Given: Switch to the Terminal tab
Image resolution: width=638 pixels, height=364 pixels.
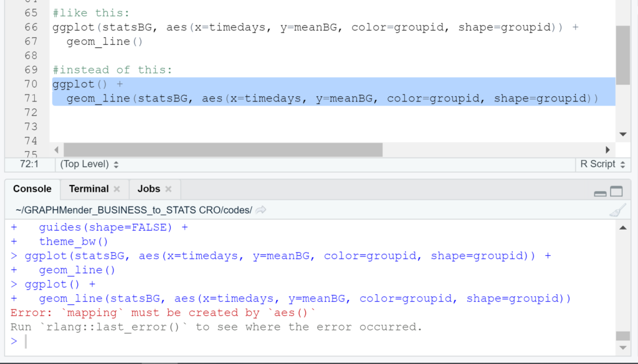Looking at the screenshot, I should [x=88, y=189].
